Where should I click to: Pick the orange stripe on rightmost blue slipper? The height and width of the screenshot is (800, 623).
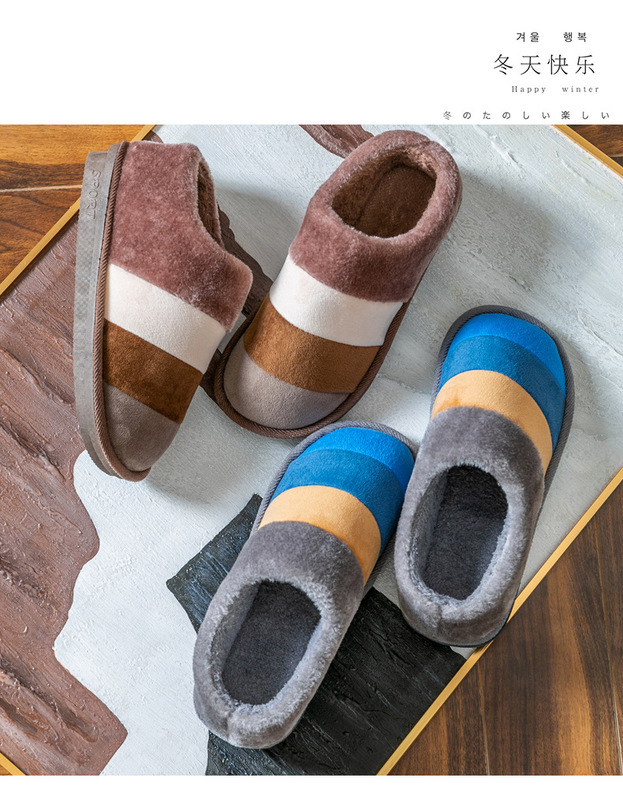point(497,405)
